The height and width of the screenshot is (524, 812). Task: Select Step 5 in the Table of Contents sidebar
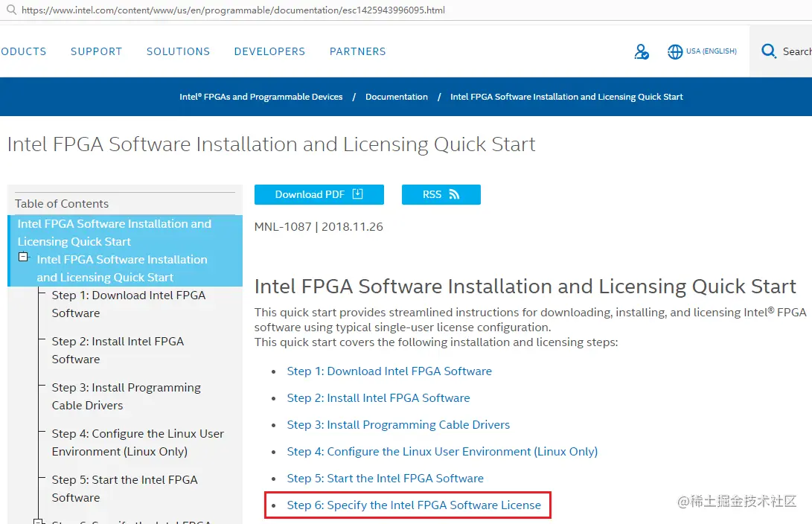124,488
